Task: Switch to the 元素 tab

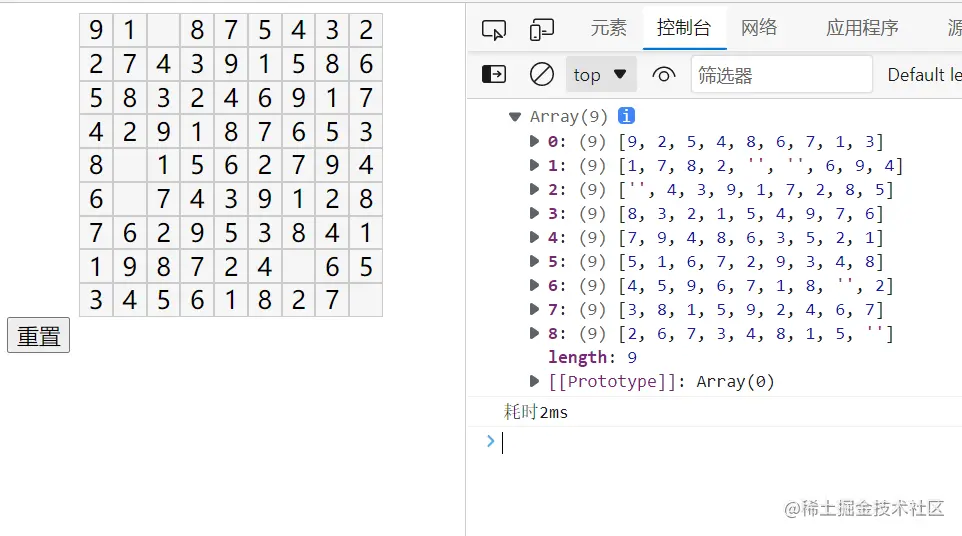Action: pyautogui.click(x=608, y=28)
